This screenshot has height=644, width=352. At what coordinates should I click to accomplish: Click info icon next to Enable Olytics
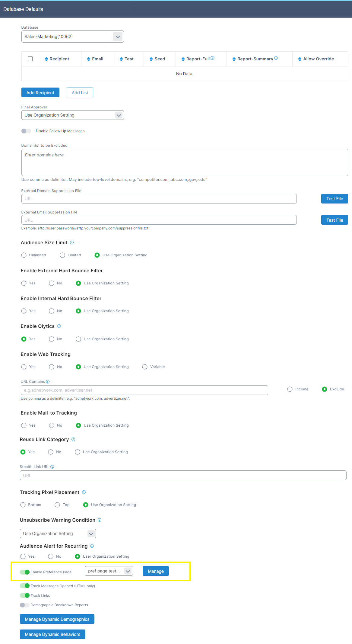(x=59, y=326)
